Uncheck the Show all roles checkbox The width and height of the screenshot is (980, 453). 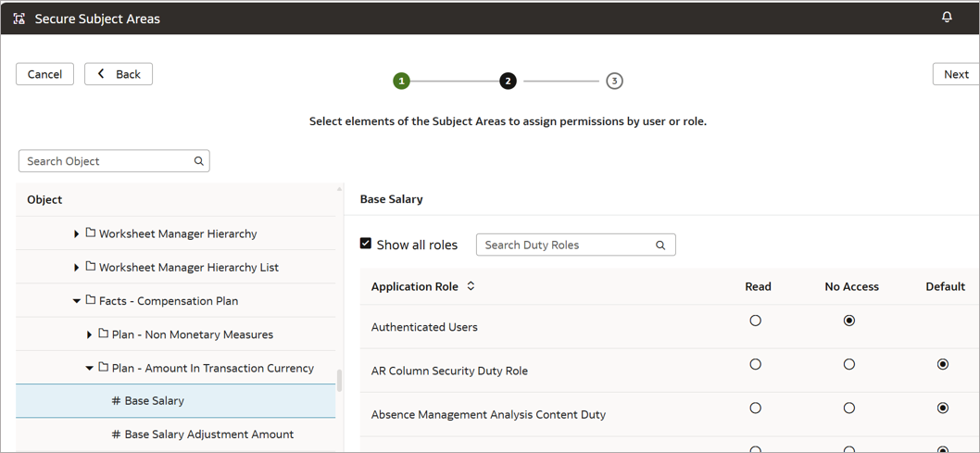366,245
